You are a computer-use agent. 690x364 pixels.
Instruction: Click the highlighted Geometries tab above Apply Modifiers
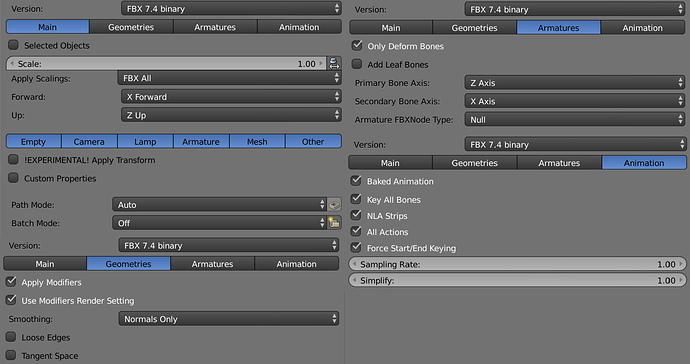(x=128, y=264)
